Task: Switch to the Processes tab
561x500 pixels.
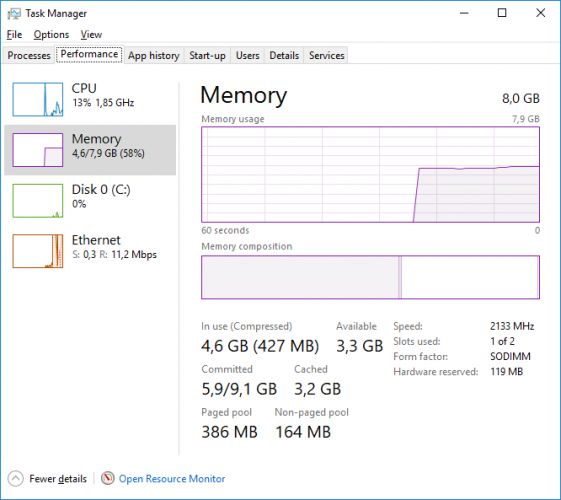Action: [x=29, y=55]
